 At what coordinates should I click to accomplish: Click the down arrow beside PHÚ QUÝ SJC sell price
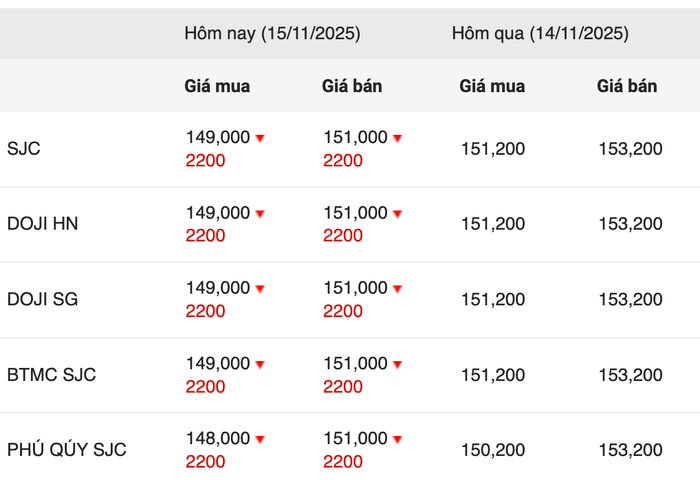tap(397, 440)
